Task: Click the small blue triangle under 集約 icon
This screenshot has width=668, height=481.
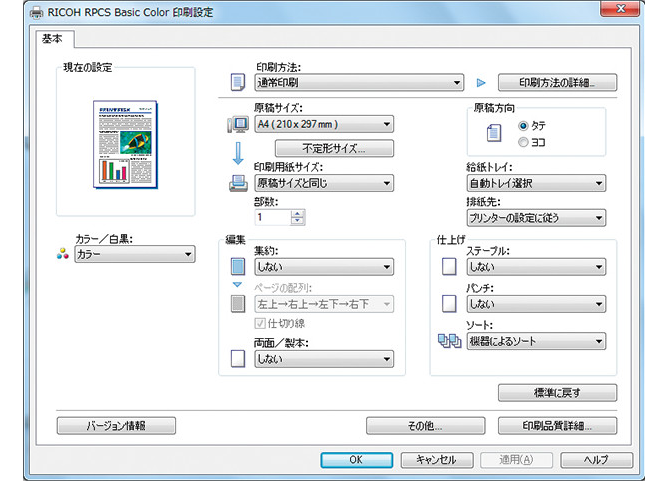Action: pyautogui.click(x=237, y=285)
